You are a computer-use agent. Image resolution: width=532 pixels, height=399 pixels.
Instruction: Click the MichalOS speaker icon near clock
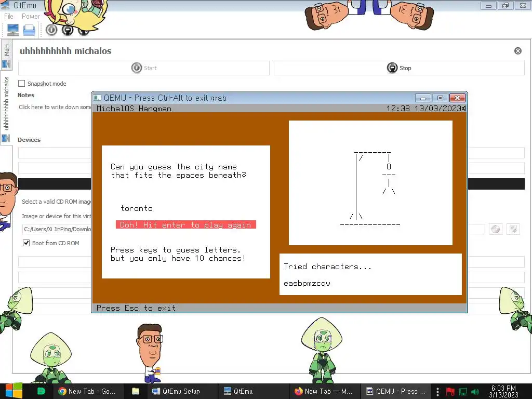tap(463, 108)
